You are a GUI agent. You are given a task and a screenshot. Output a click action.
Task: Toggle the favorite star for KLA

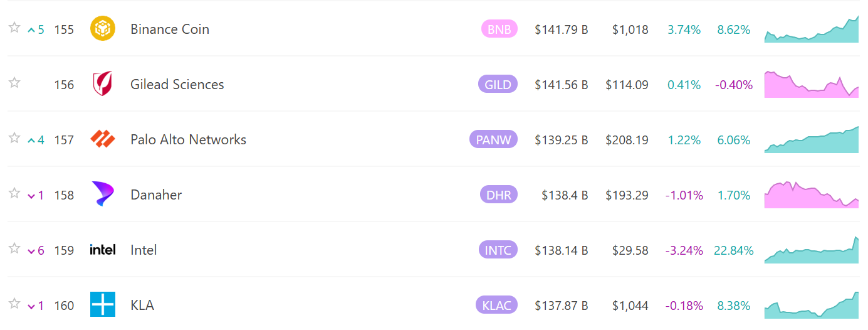pyautogui.click(x=14, y=304)
